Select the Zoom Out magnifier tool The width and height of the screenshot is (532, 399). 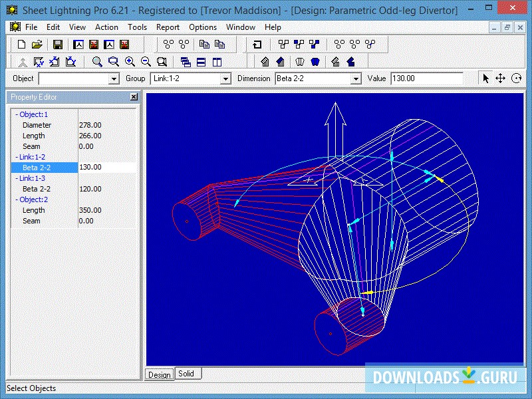point(146,61)
